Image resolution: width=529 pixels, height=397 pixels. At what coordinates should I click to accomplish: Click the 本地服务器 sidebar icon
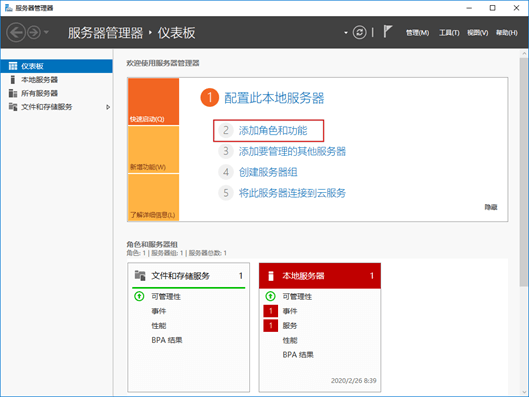13,80
